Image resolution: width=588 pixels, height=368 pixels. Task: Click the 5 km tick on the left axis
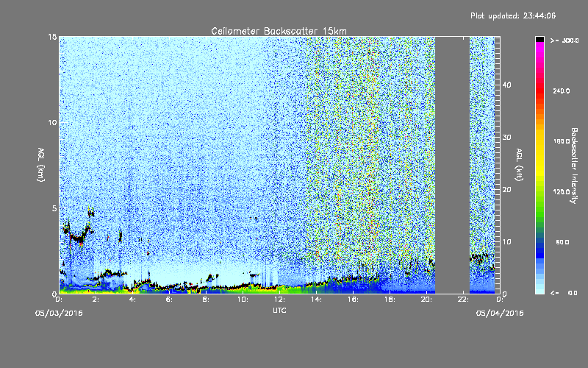pyautogui.click(x=54, y=208)
